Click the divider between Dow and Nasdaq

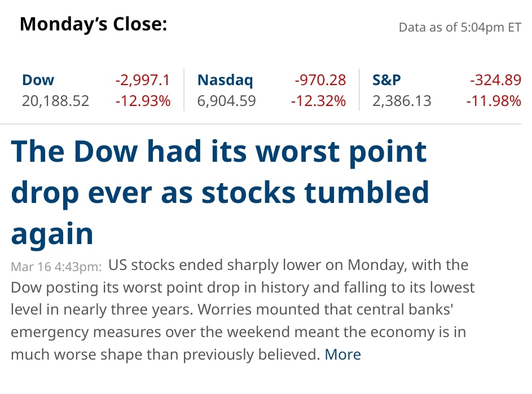point(184,90)
